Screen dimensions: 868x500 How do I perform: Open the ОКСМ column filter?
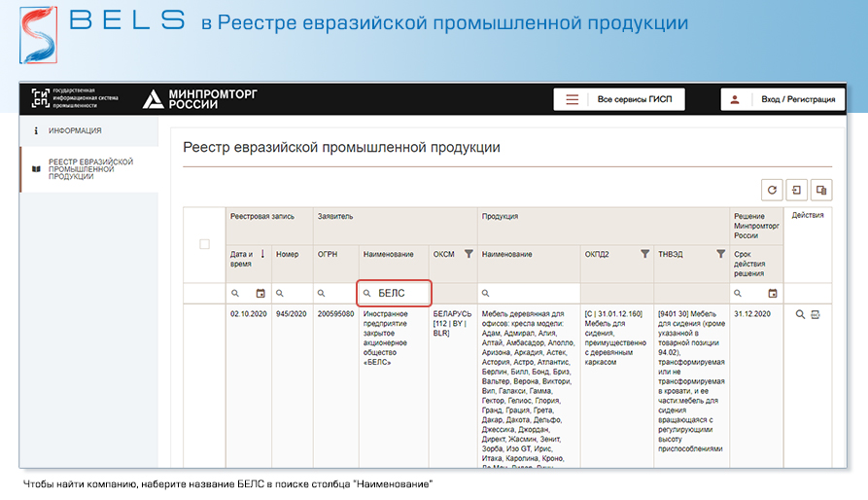468,254
